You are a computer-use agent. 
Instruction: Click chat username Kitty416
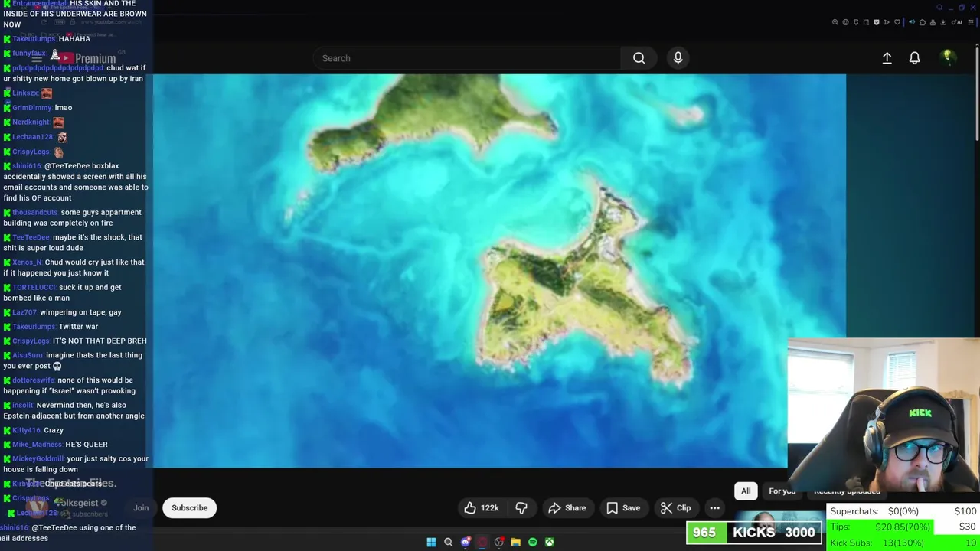[x=26, y=430]
